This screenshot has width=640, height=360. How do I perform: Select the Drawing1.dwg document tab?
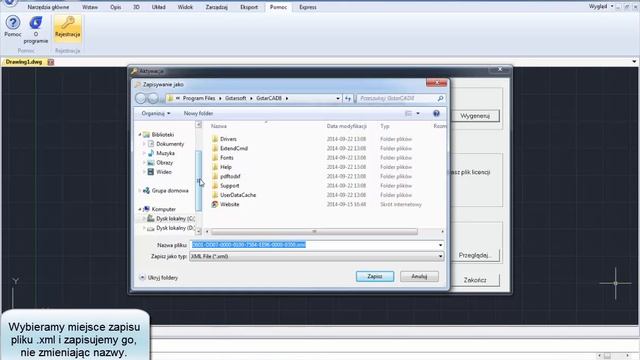(x=24, y=62)
